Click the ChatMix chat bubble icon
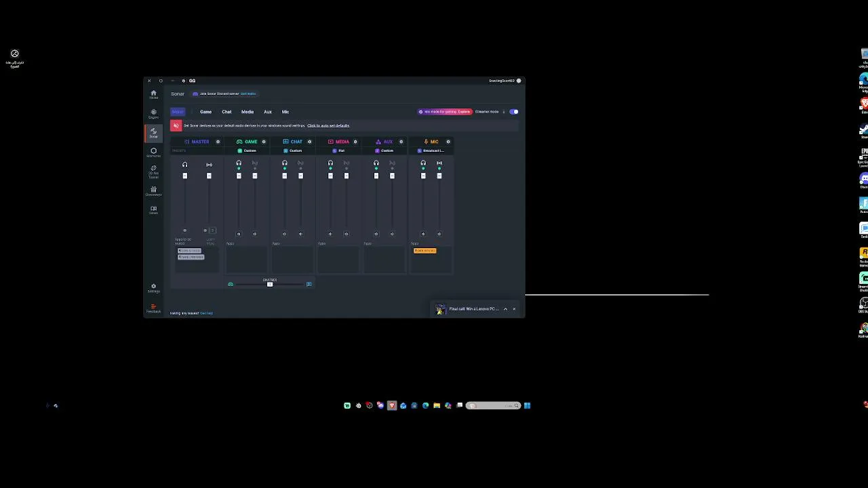This screenshot has height=488, width=868. pos(309,284)
